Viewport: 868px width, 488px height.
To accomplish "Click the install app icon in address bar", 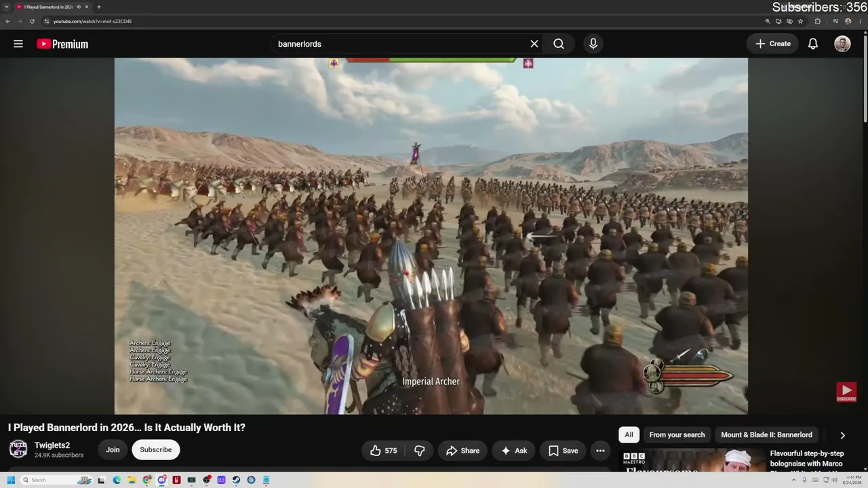I will point(778,21).
